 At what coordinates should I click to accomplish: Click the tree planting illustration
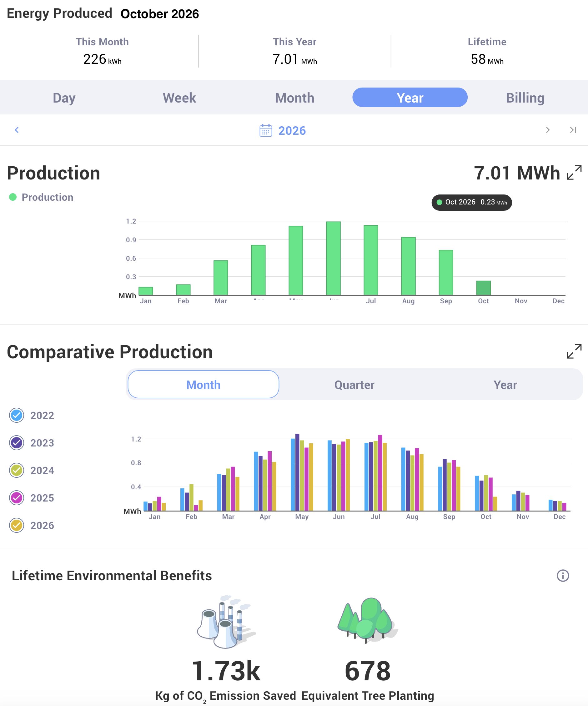point(367,620)
